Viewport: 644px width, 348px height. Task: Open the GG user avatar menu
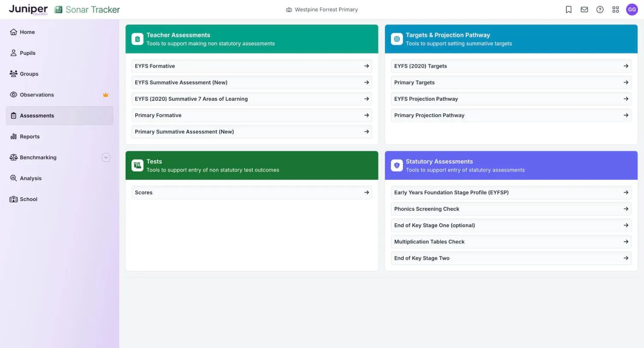coord(632,9)
